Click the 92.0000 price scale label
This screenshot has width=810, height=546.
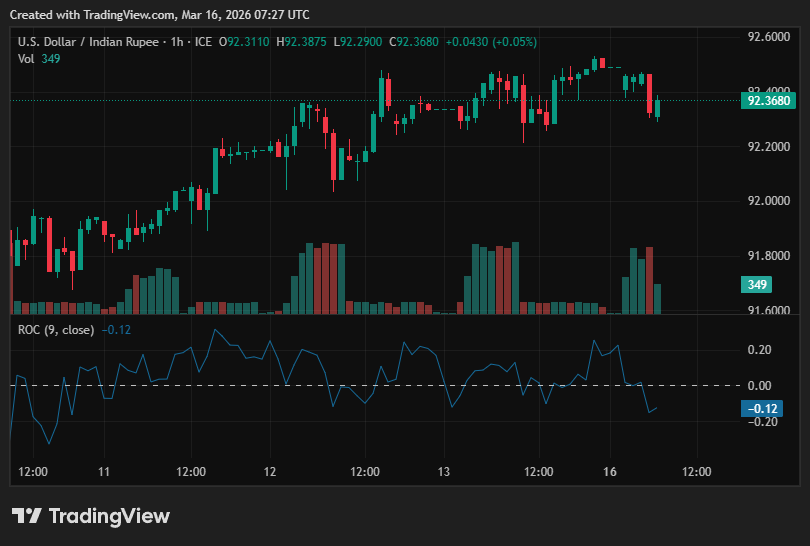click(769, 201)
